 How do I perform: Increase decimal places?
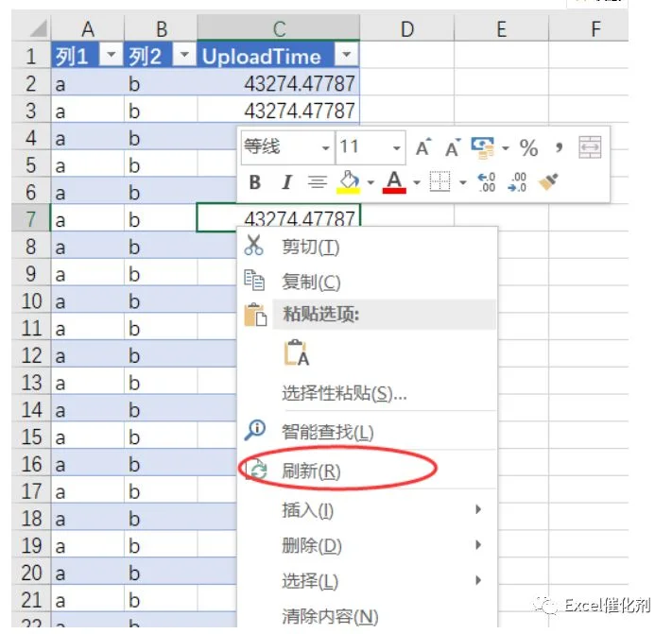tap(487, 182)
